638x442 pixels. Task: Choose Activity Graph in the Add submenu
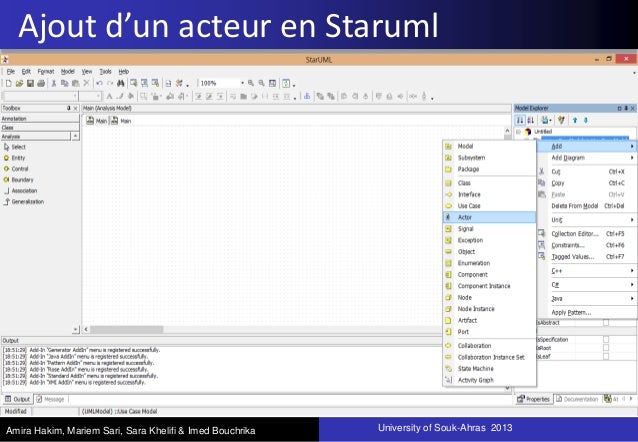(489, 380)
